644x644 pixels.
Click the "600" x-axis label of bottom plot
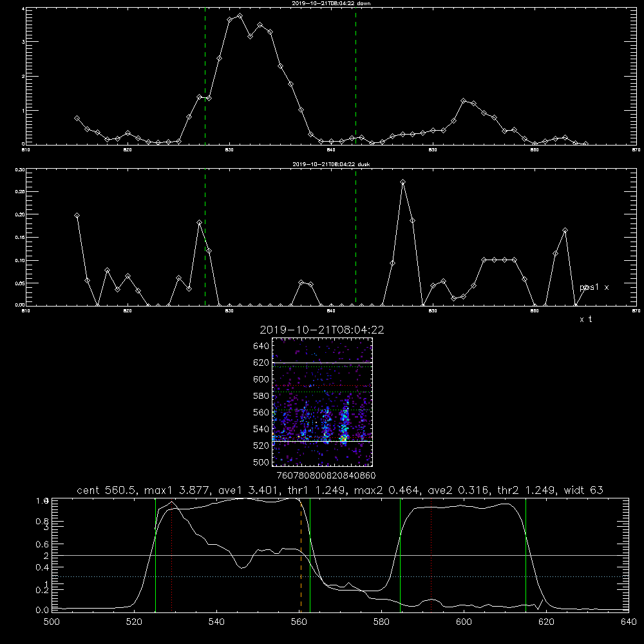click(464, 622)
